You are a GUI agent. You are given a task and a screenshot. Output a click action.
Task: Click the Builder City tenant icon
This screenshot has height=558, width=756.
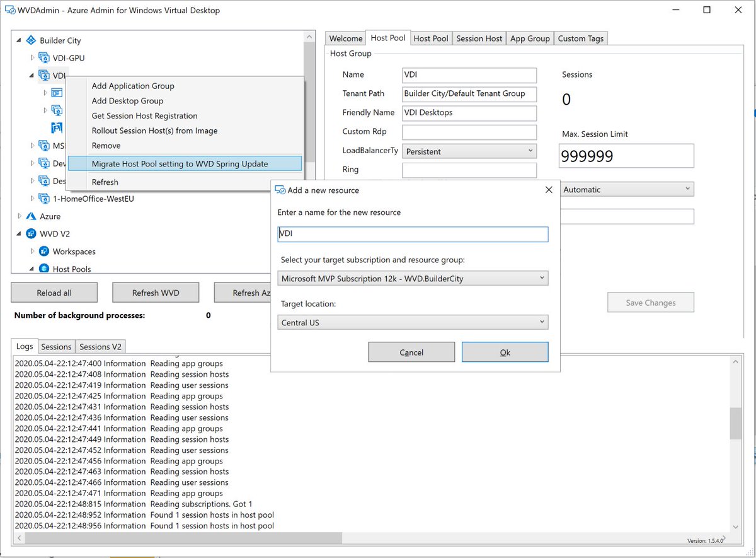pyautogui.click(x=31, y=40)
